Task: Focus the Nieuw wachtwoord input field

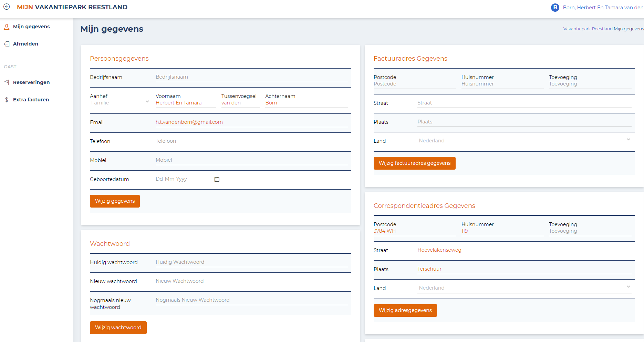Action: click(x=251, y=281)
